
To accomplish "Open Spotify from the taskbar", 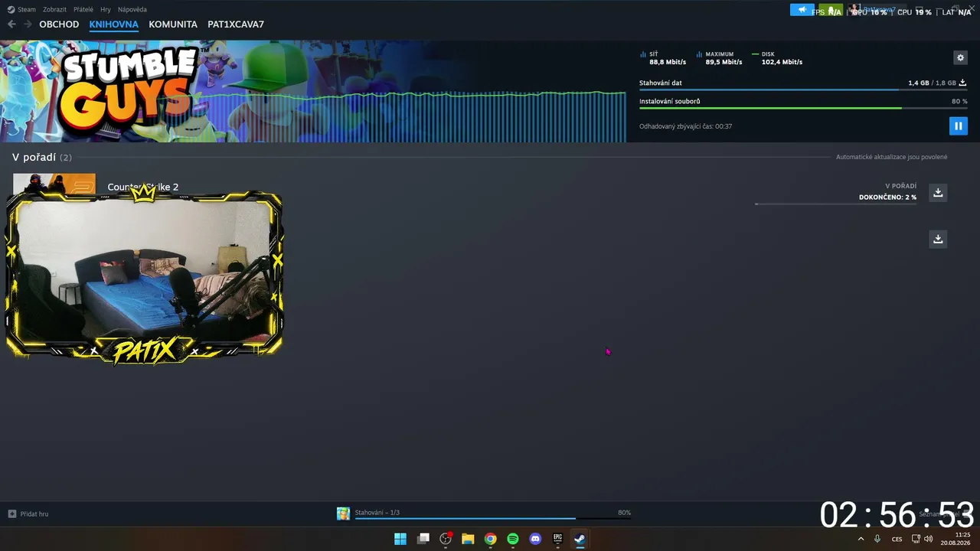I will click(513, 539).
